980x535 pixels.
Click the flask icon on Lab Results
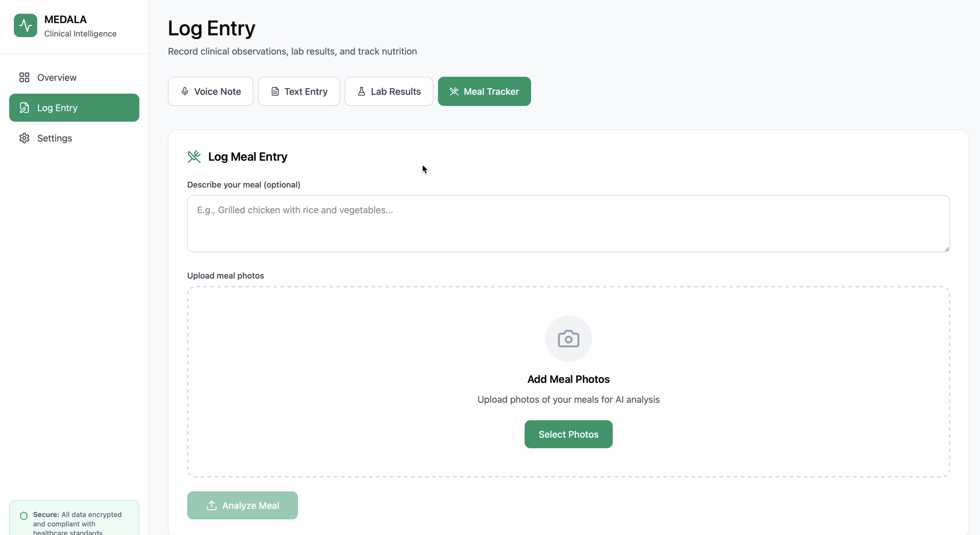pyautogui.click(x=361, y=92)
